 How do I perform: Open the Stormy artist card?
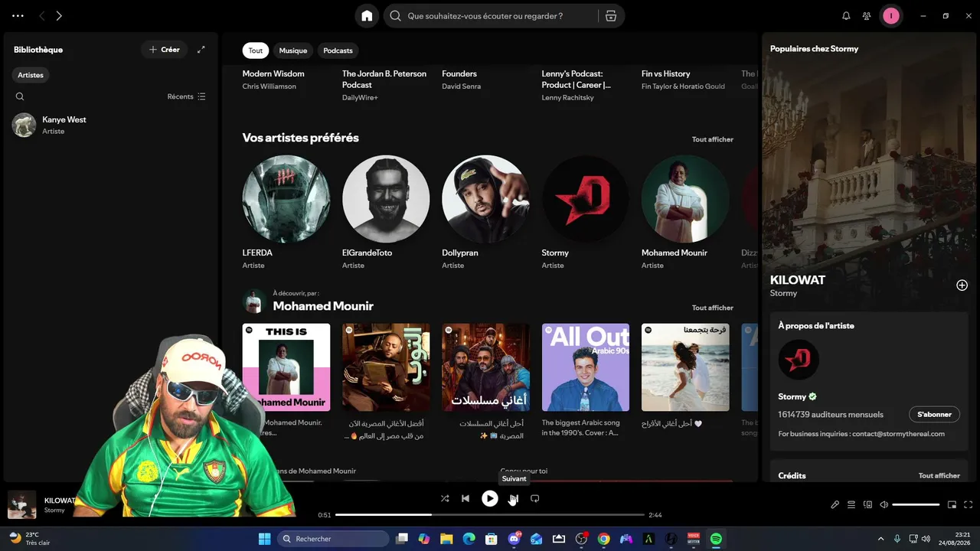pyautogui.click(x=586, y=212)
